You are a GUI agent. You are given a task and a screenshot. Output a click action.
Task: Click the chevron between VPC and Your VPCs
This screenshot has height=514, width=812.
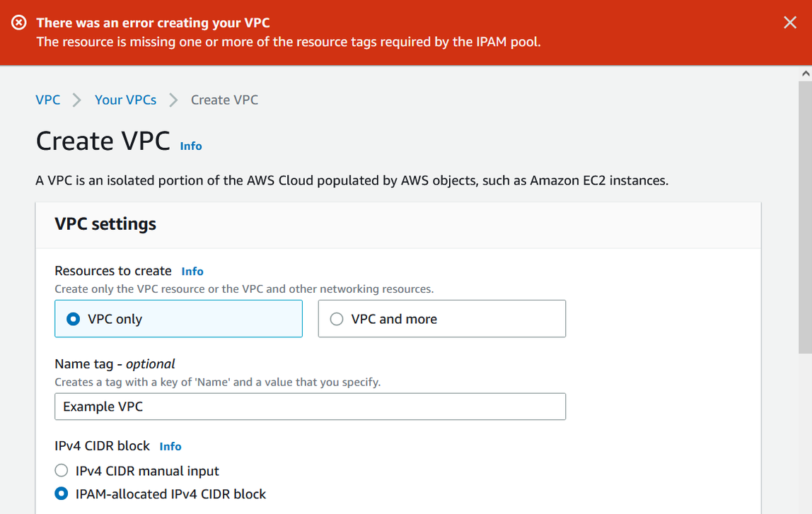coord(76,100)
